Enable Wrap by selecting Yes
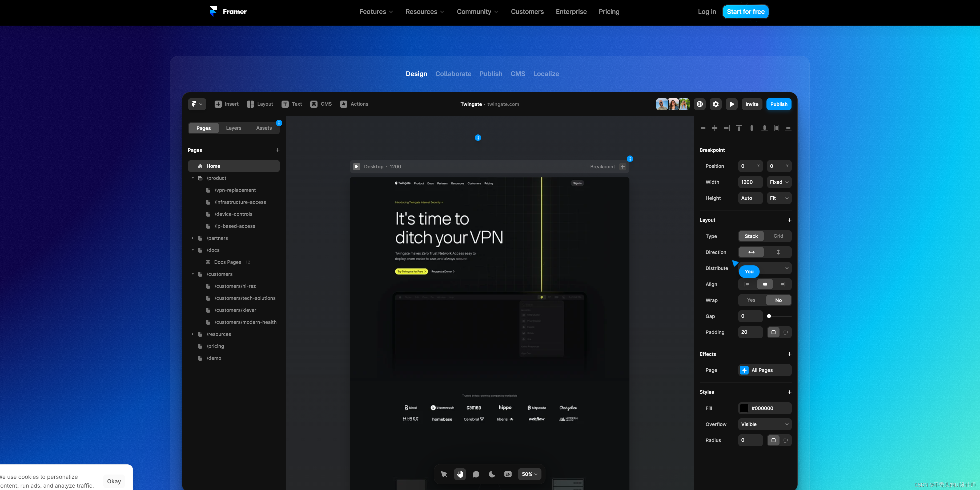The height and width of the screenshot is (490, 980). tap(751, 300)
